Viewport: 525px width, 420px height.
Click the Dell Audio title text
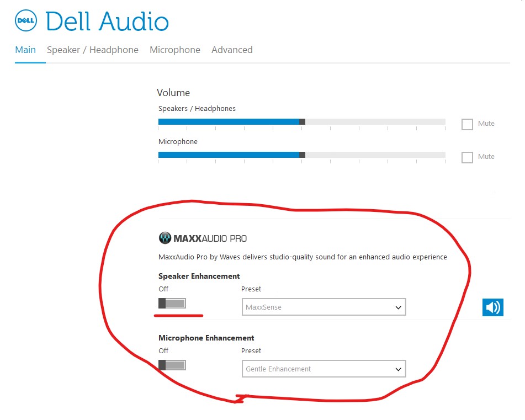tap(107, 22)
